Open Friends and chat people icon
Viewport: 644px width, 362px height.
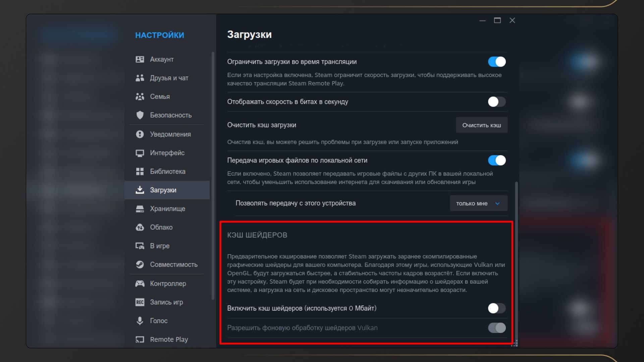[x=140, y=78]
